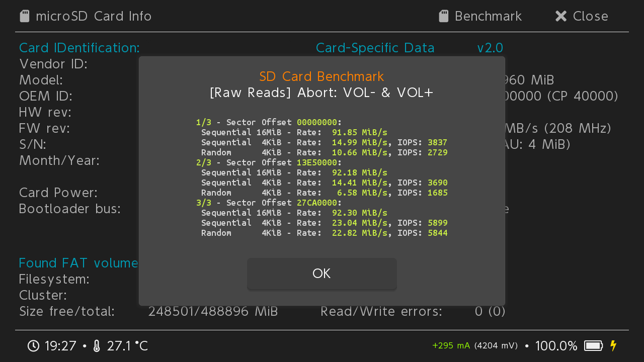
Task: Click the 'Found FAT volume' heading
Action: click(x=78, y=263)
